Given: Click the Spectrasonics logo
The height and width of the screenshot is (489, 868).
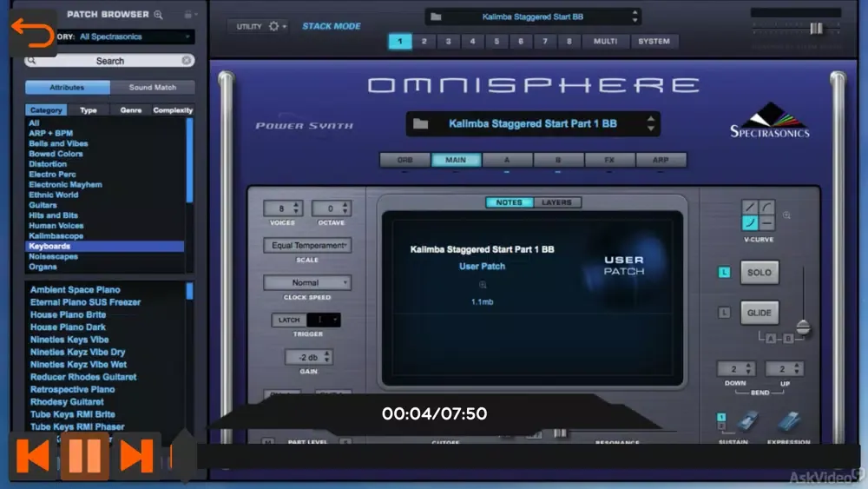Looking at the screenshot, I should coord(769,120).
